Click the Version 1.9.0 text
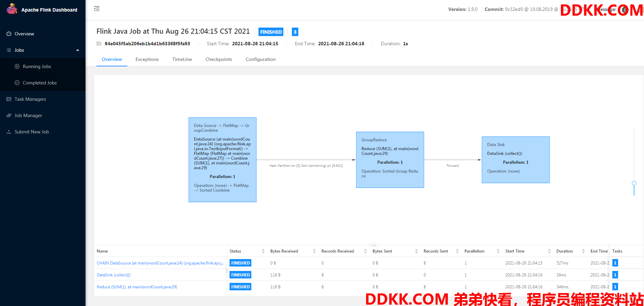 [463, 9]
